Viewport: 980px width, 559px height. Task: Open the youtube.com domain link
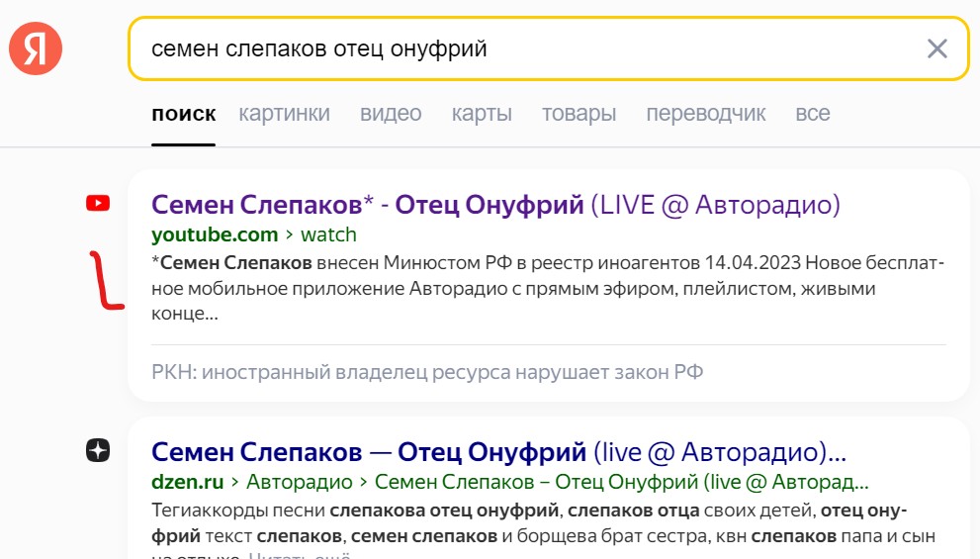coord(215,234)
